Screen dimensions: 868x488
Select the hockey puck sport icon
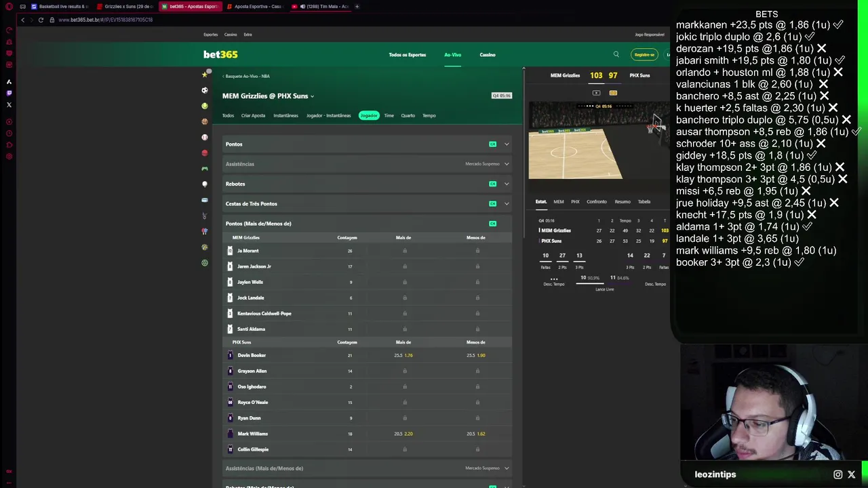coord(205,200)
